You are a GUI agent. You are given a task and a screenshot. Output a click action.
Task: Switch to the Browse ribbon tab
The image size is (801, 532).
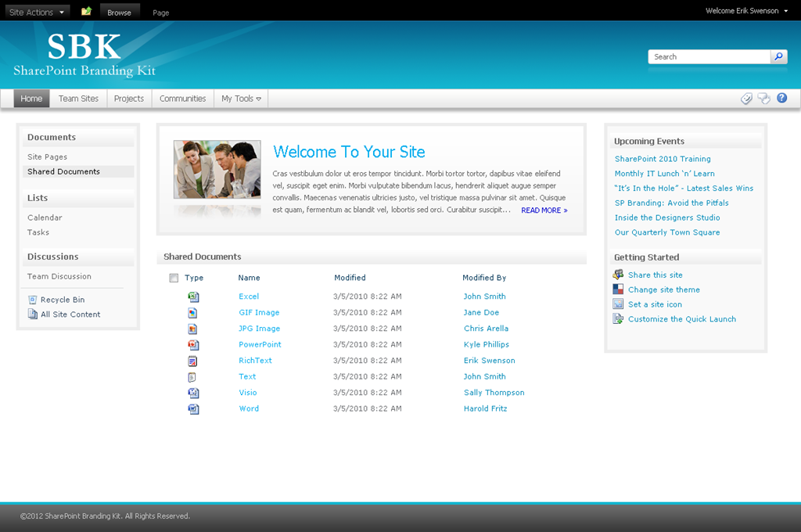tap(119, 13)
